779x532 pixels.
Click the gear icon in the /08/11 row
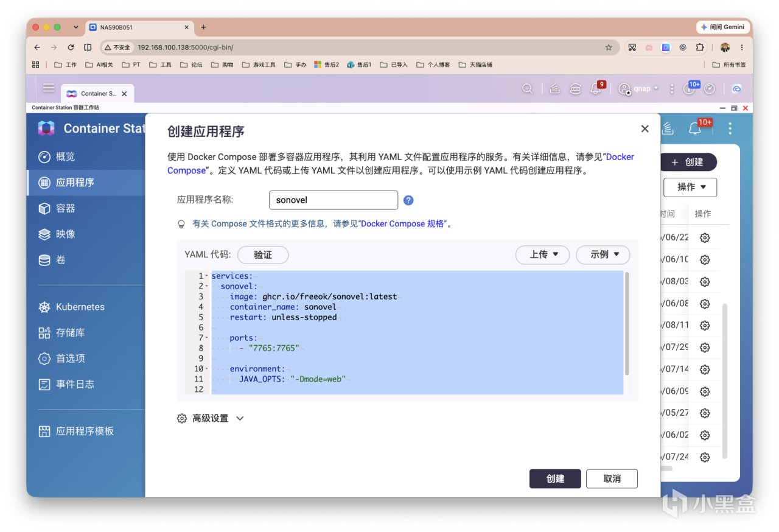point(705,326)
